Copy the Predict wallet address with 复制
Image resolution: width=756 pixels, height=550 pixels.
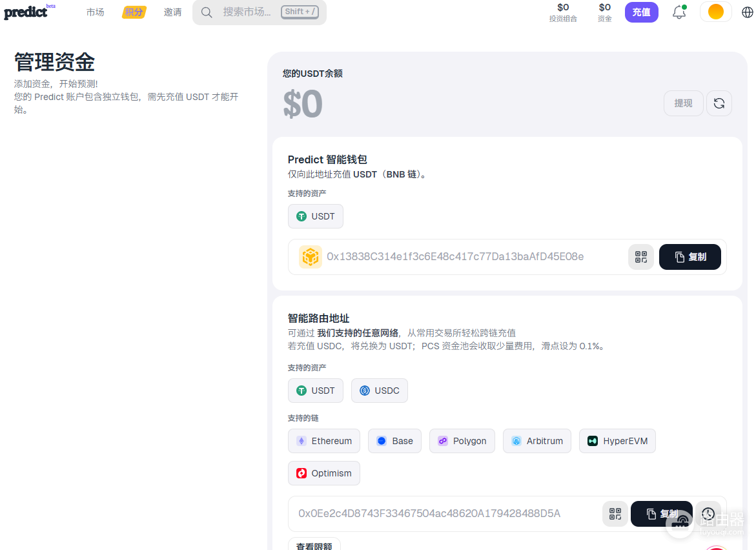(690, 257)
